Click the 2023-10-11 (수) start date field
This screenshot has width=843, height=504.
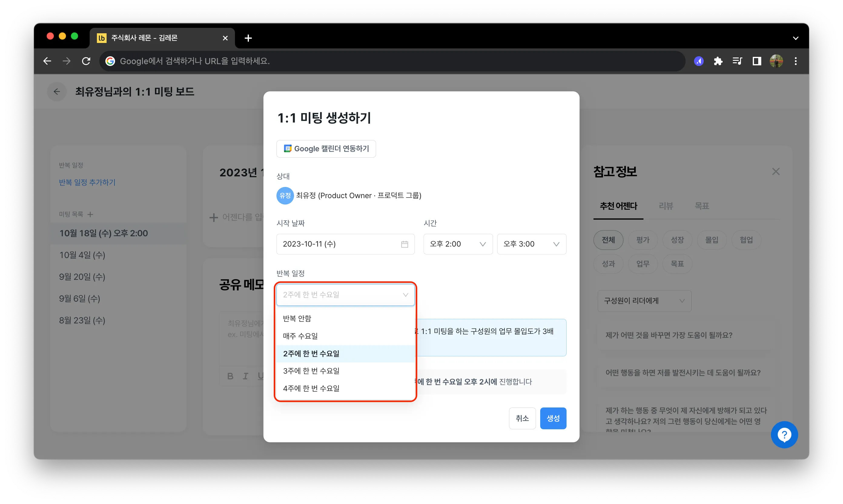tap(345, 244)
